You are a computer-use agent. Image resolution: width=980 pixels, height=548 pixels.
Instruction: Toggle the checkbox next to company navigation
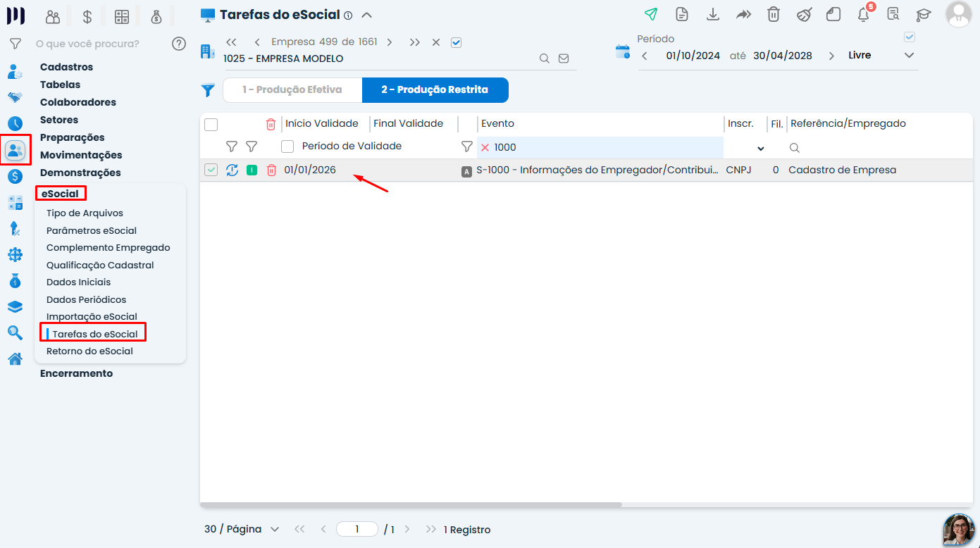tap(456, 42)
